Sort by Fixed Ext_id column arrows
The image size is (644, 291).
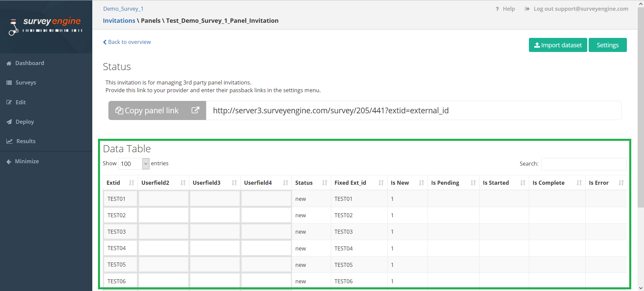[381, 183]
